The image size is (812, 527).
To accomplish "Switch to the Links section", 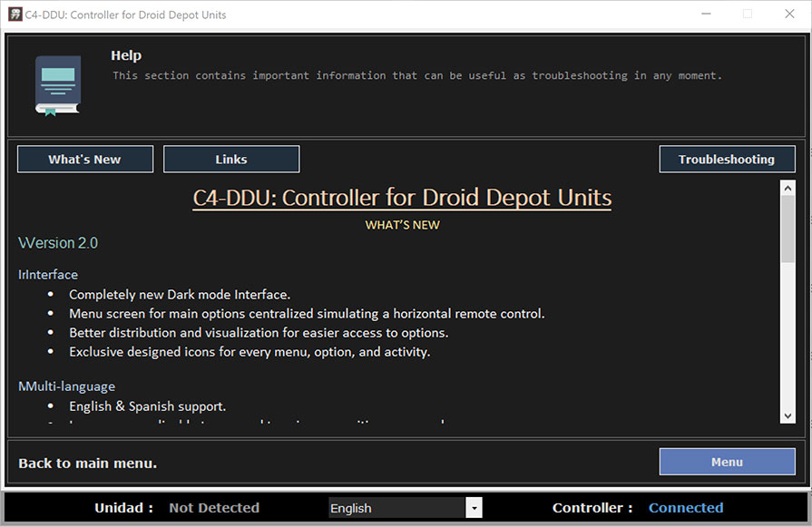I will coord(230,159).
